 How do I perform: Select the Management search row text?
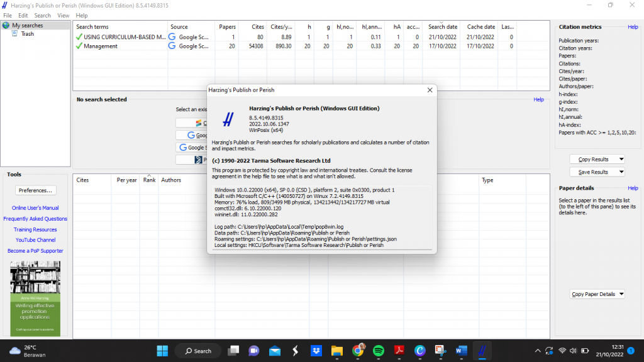coord(101,46)
